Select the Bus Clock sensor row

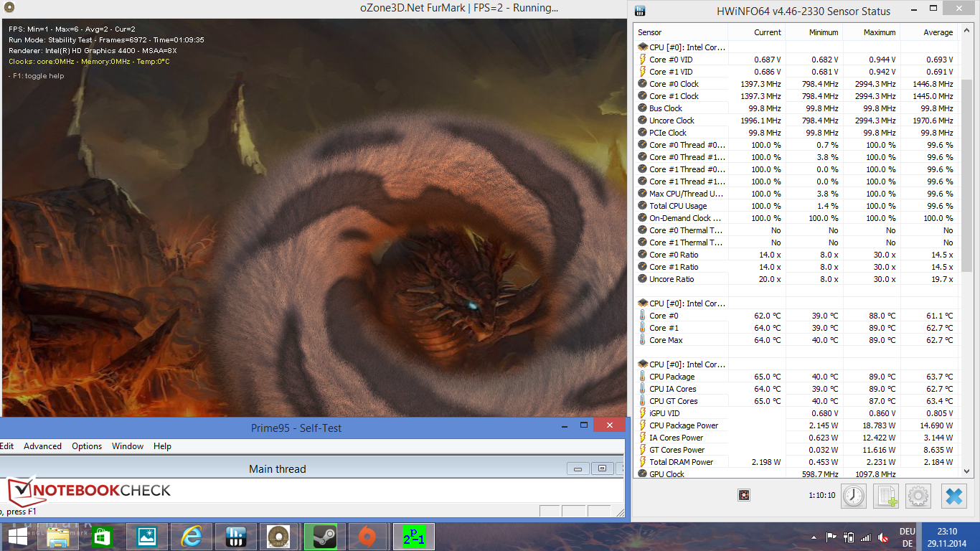796,108
